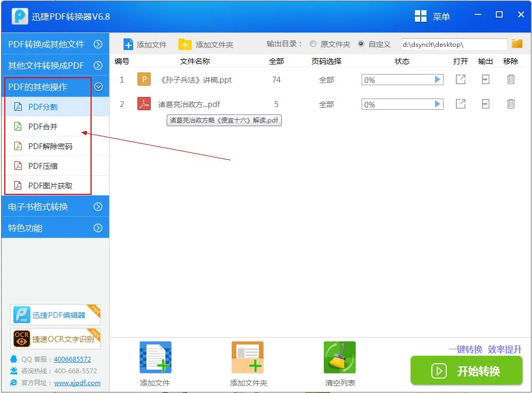Click the 文件名称 column header
Screen dimensions: 532x393
point(195,61)
